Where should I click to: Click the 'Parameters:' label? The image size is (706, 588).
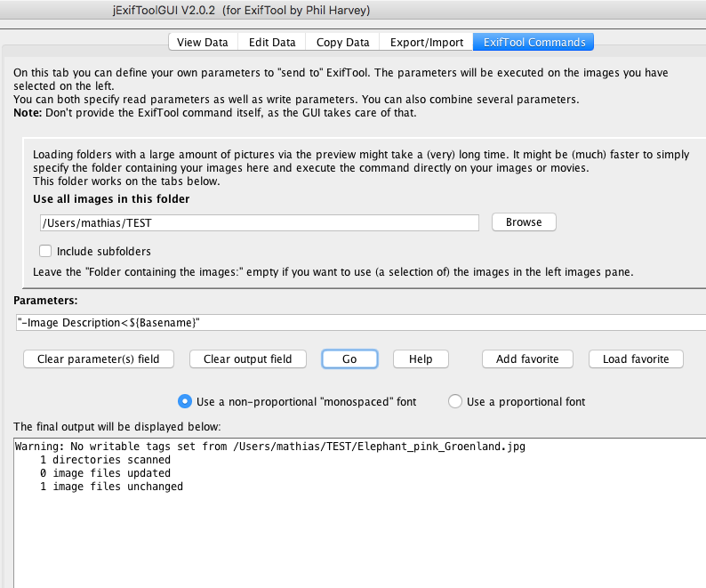coord(45,301)
